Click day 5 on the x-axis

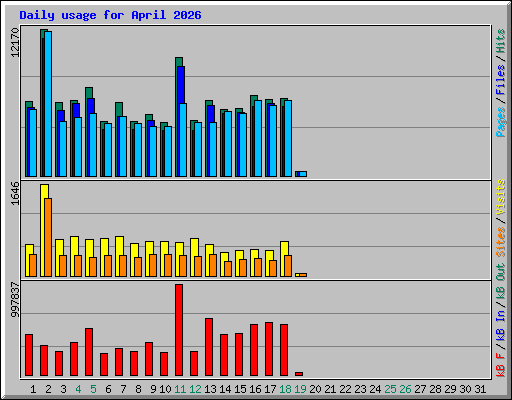pyautogui.click(x=93, y=389)
